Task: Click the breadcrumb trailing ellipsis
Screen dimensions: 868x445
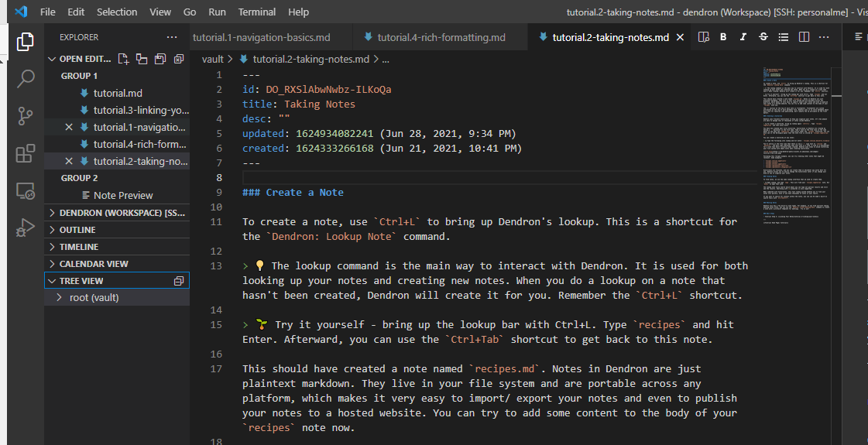Action: point(386,60)
